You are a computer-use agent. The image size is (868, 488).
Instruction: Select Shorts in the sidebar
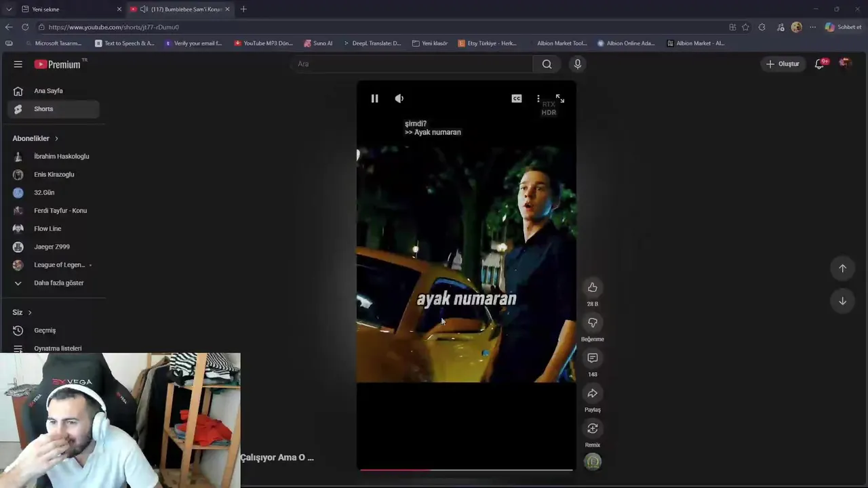[54, 108]
